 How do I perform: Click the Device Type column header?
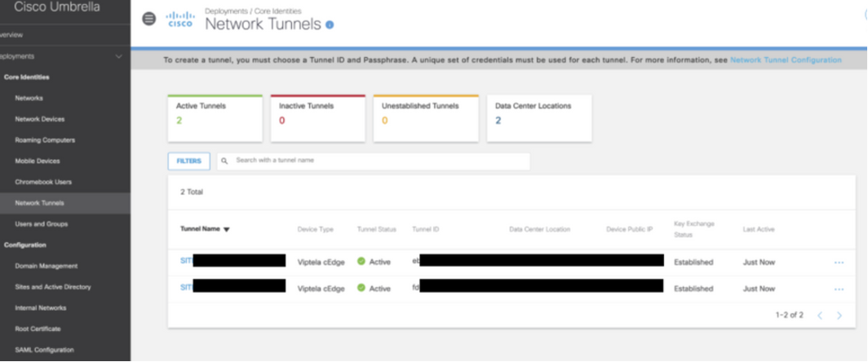tap(316, 230)
